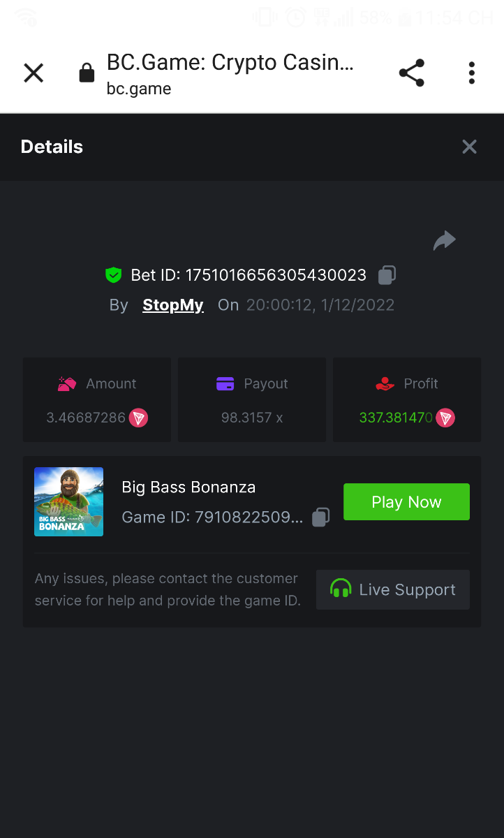504x838 pixels.
Task: Open the StopMy user profile
Action: pyautogui.click(x=173, y=305)
